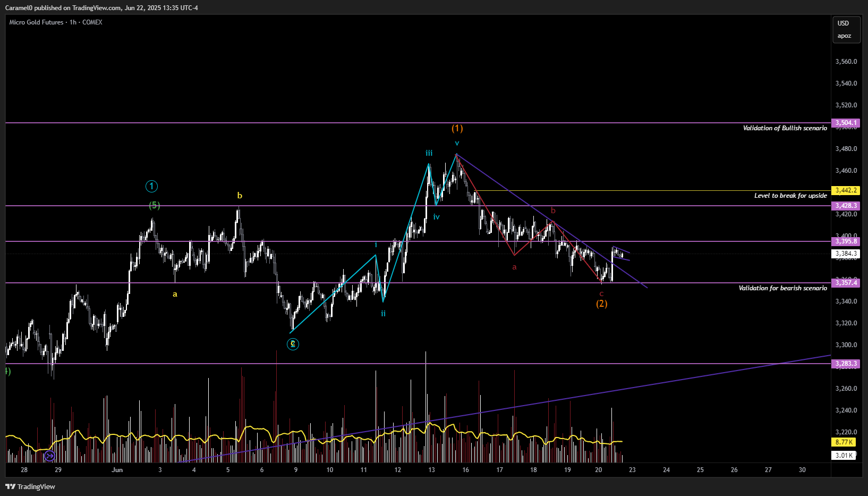Click the 3,504.1 price level tag
Screen dimensions: 868x496
846,123
